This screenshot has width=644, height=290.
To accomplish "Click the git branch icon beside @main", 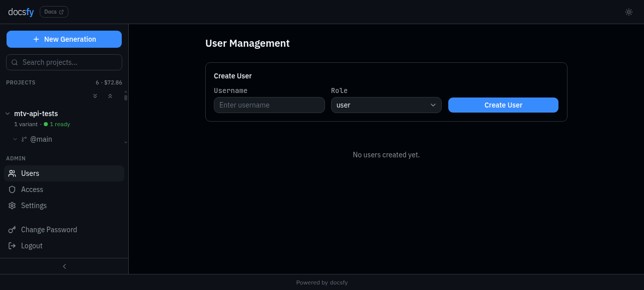I will (24, 139).
